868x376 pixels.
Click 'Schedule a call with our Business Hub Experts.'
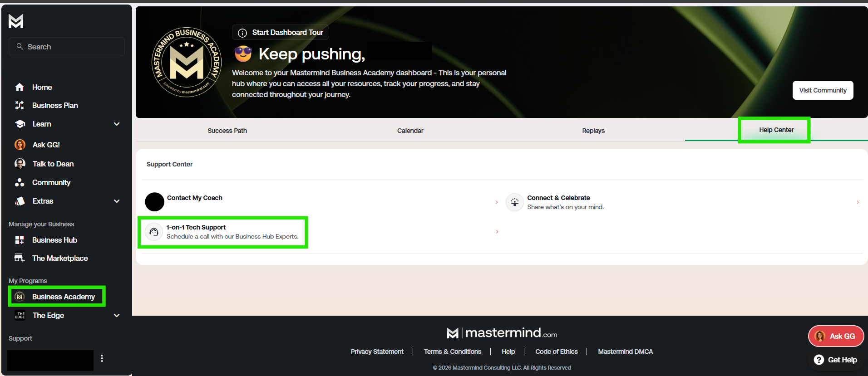pyautogui.click(x=232, y=236)
